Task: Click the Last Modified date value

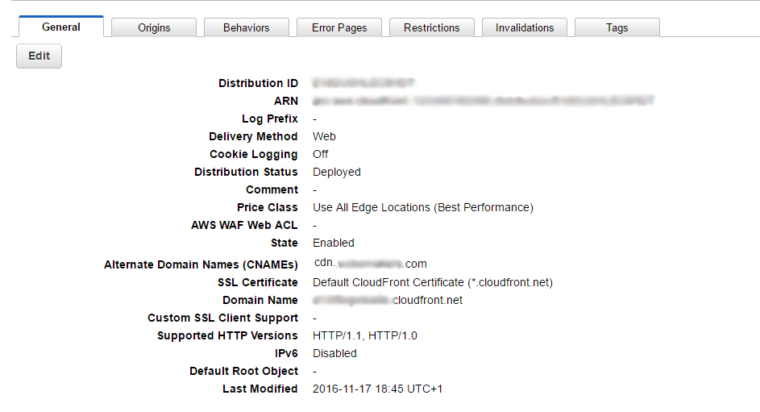Action: coord(377,389)
